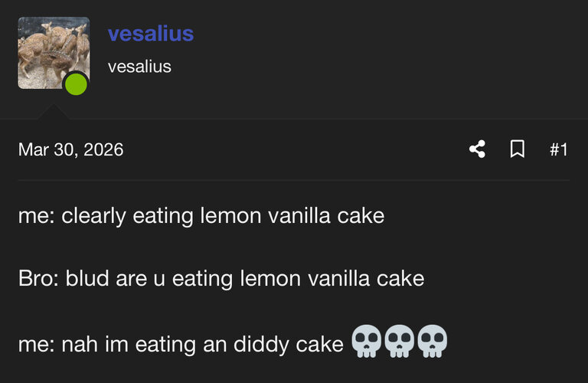Open vesalius's deer avatar image
This screenshot has height=383, width=588.
[54, 53]
